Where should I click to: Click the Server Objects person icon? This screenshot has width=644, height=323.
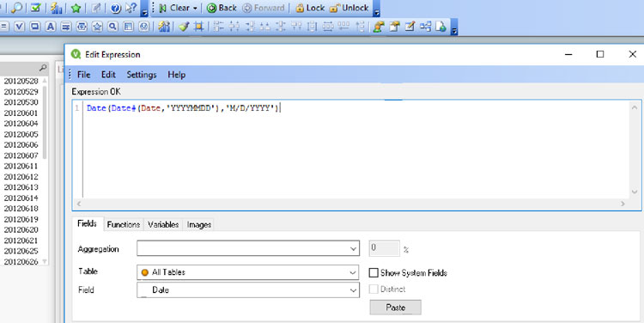379,27
